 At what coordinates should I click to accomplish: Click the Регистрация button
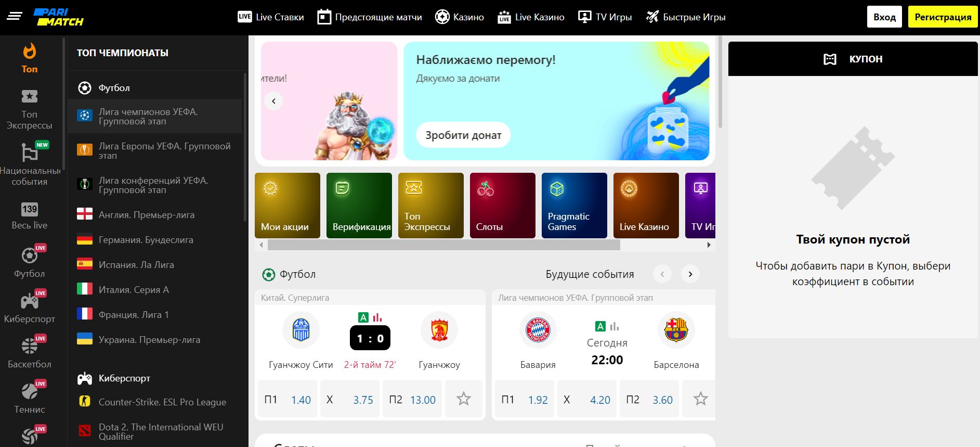(943, 17)
